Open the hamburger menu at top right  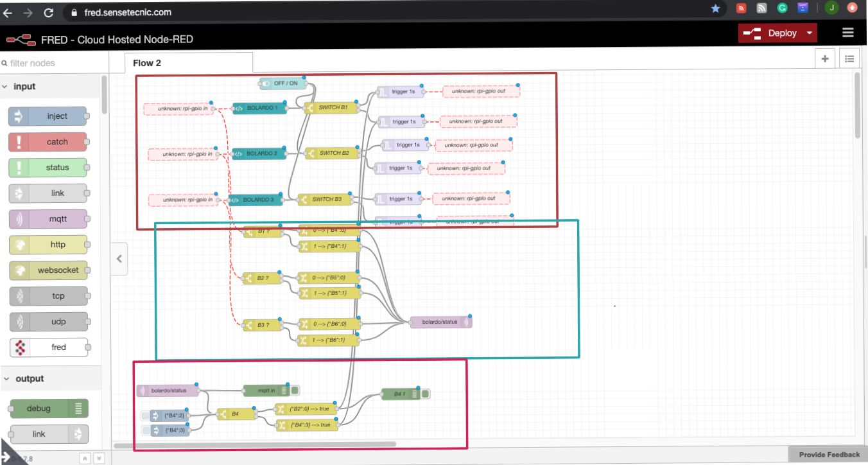(847, 32)
